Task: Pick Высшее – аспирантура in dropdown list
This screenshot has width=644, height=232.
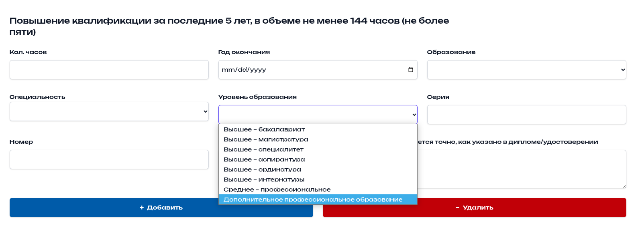Action: tap(264, 159)
